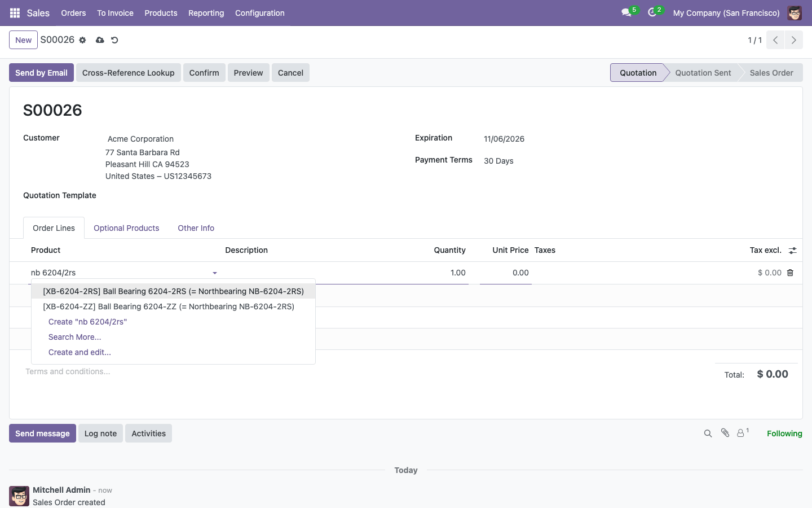Viewport: 812px width, 508px height.
Task: Open the Orders menu
Action: [x=73, y=13]
